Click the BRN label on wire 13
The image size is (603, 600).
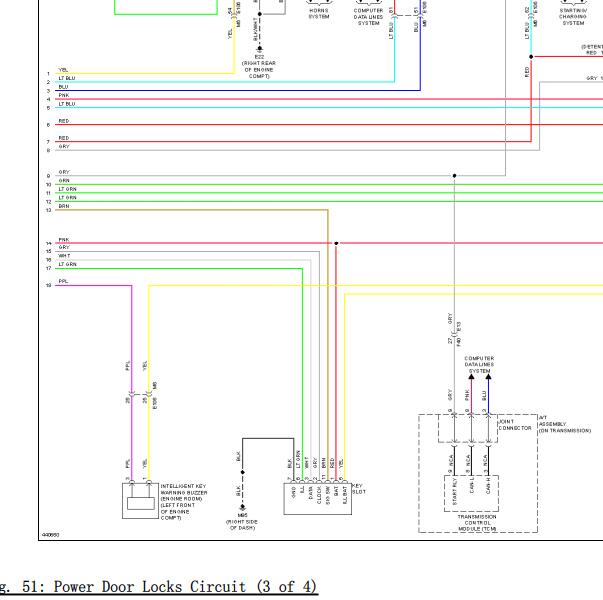(64, 206)
